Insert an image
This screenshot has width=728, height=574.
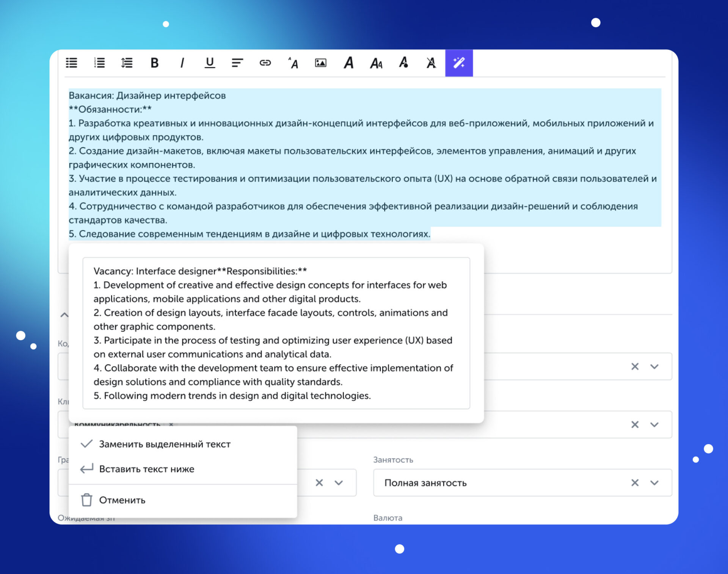(x=320, y=63)
